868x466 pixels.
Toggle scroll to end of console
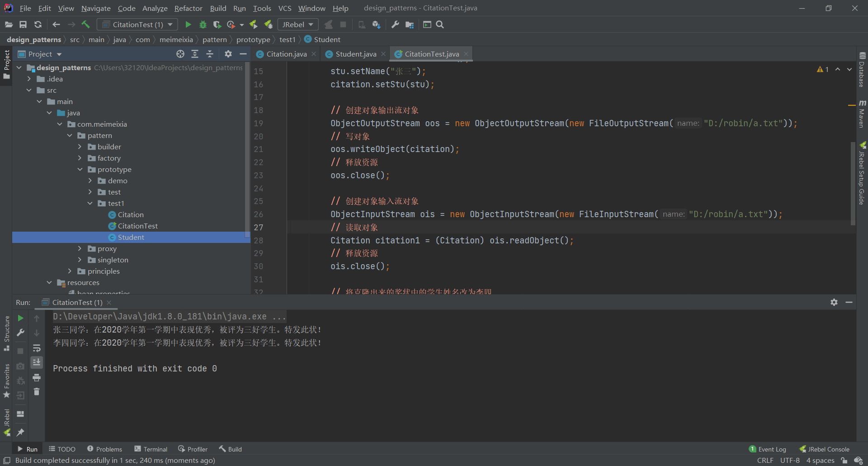click(37, 362)
